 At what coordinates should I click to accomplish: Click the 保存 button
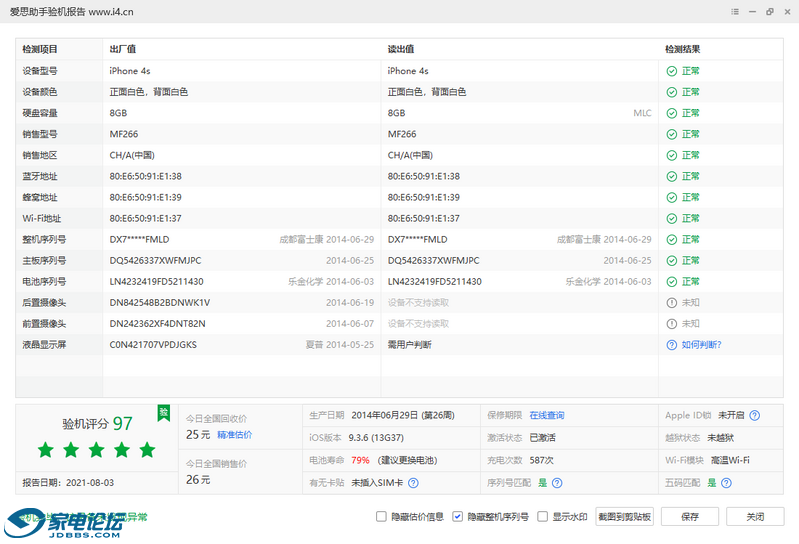tap(690, 516)
